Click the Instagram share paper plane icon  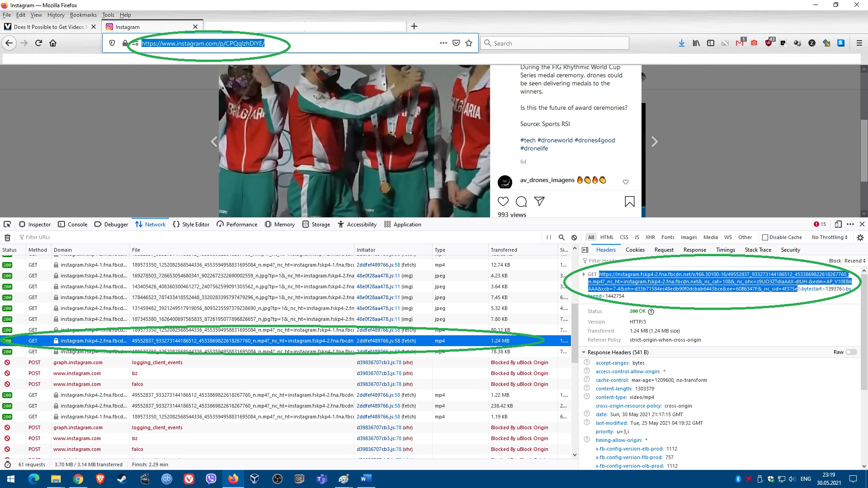click(x=539, y=202)
